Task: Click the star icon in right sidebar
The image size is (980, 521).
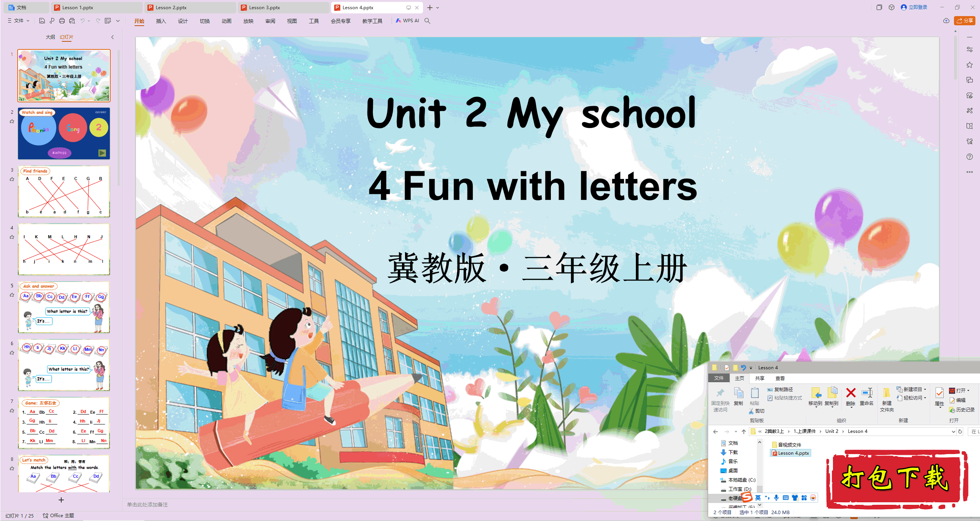Action: point(969,65)
